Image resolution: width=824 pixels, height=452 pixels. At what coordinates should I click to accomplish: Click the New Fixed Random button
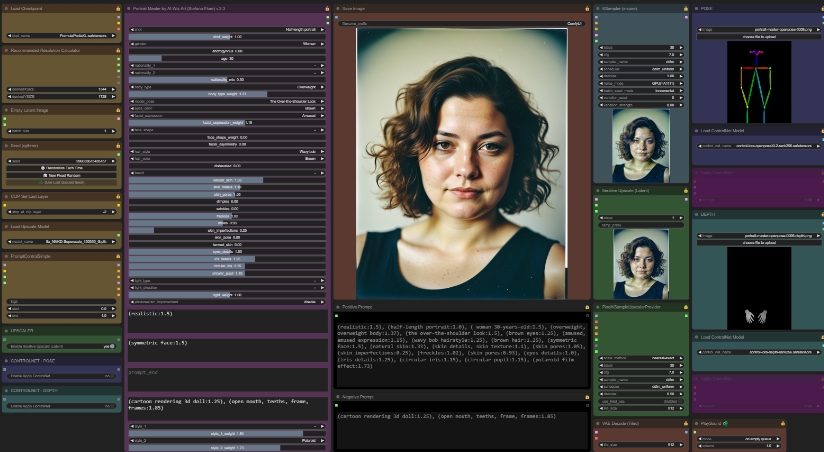point(60,175)
